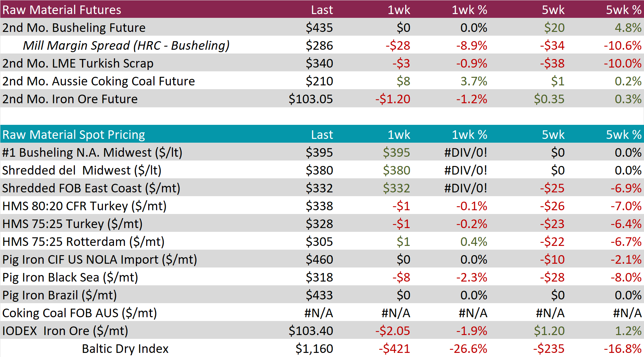Select the 2nd Mo. LME Turkish Scrap label
The height and width of the screenshot is (357, 644).
pos(78,63)
